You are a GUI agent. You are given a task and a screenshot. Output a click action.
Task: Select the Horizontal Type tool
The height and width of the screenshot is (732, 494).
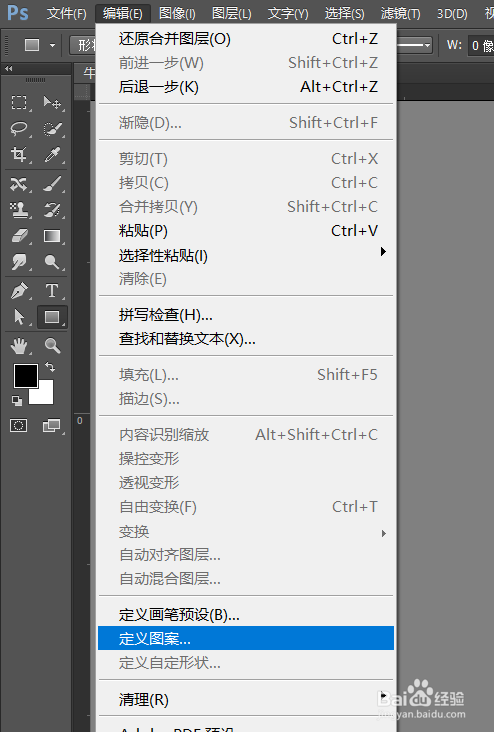click(x=52, y=291)
